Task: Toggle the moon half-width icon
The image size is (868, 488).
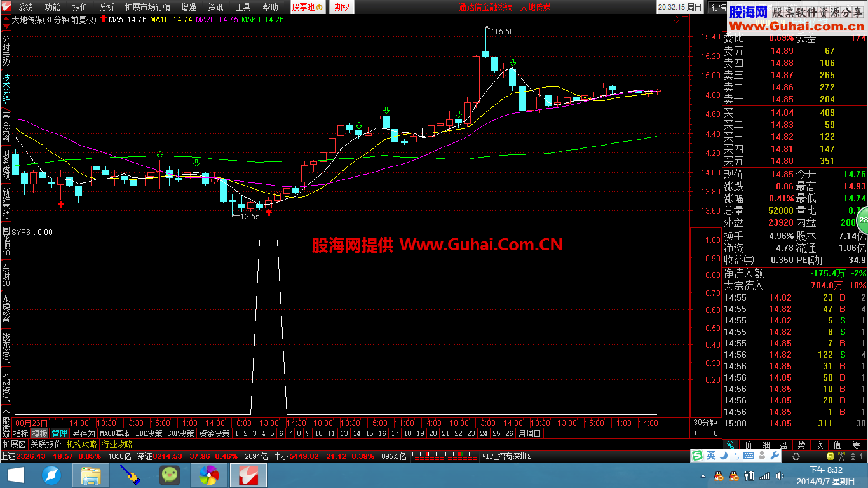Action: [723, 456]
